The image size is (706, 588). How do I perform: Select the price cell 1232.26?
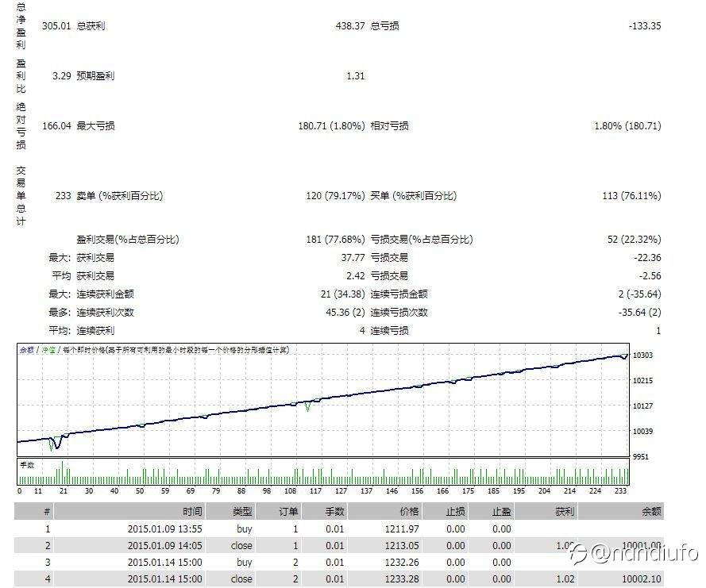click(402, 563)
